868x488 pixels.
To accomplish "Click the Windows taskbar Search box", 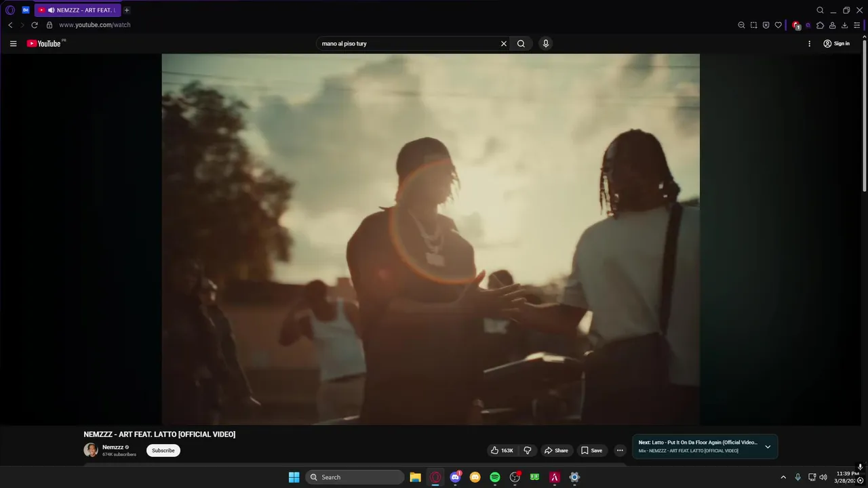I will point(355,477).
